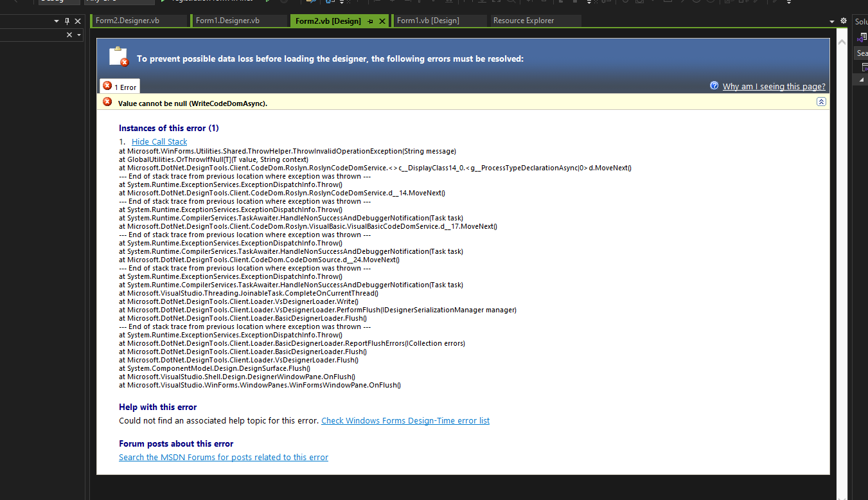Viewport: 868px width, 500px height.
Task: Click the Solution Explorer search box
Action: point(862,53)
